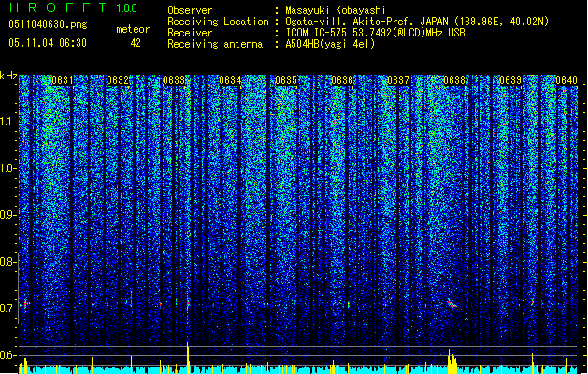
Task: Click the 0634 time marker
Action: click(x=230, y=80)
